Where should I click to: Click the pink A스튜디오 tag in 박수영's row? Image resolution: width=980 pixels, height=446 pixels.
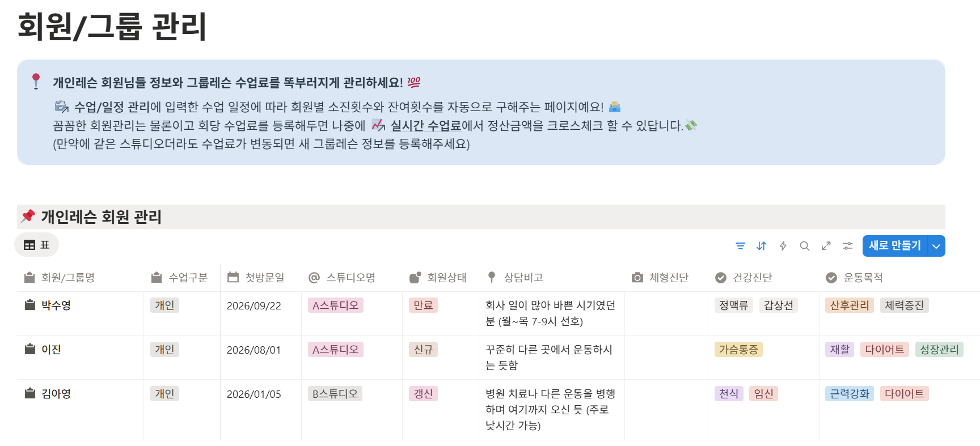[x=335, y=305]
